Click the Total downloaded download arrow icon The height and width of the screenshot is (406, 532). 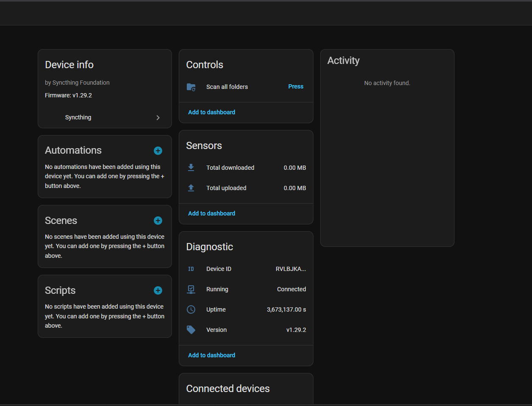click(191, 168)
